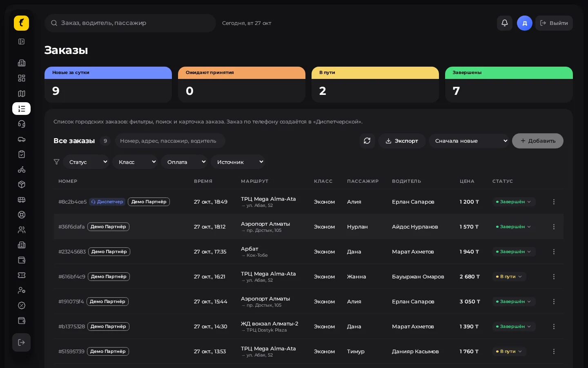Click the «Выйти» button in the header
Screen dimensions: 588x368
(x=554, y=23)
